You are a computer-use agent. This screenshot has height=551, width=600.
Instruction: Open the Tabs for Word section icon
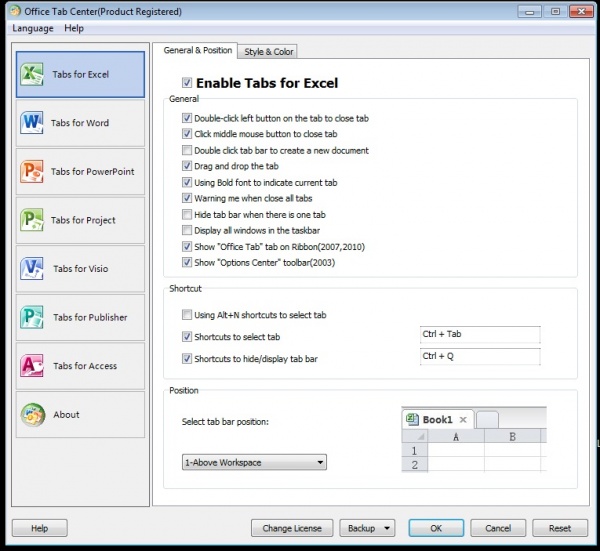[32, 122]
